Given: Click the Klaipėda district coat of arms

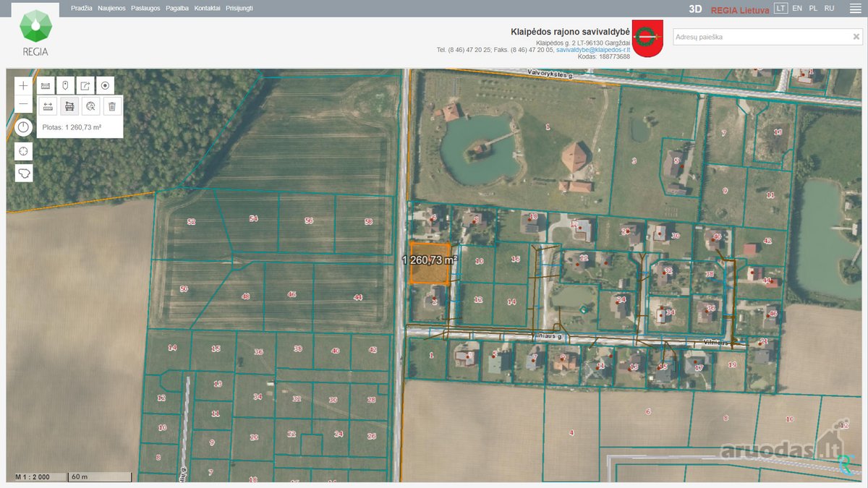Looking at the screenshot, I should tap(648, 38).
